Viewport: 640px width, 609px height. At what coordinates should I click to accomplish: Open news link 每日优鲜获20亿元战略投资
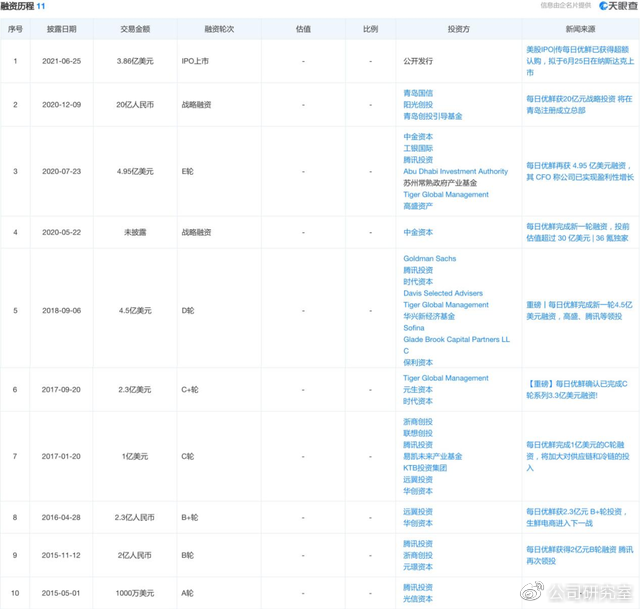[x=579, y=104]
